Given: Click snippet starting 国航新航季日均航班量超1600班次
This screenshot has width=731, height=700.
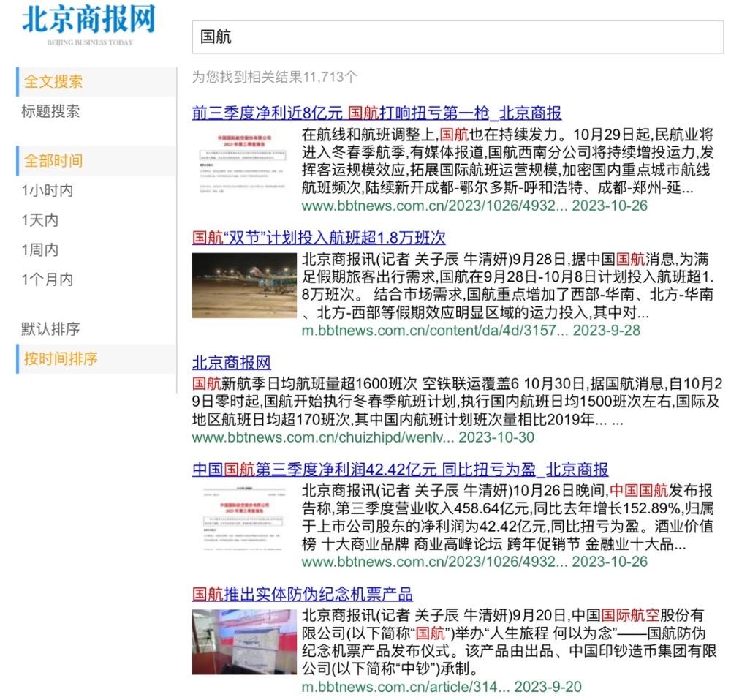Looking at the screenshot, I should pyautogui.click(x=458, y=402).
